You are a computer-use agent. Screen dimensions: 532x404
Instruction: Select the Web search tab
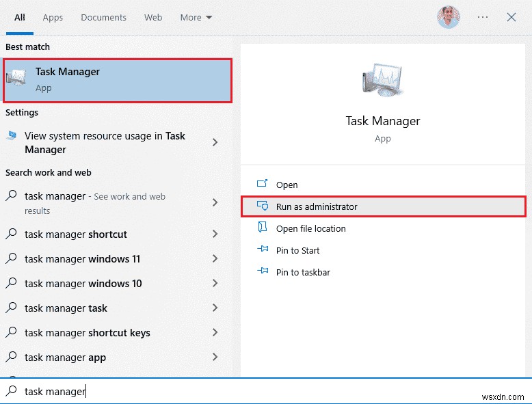click(153, 17)
